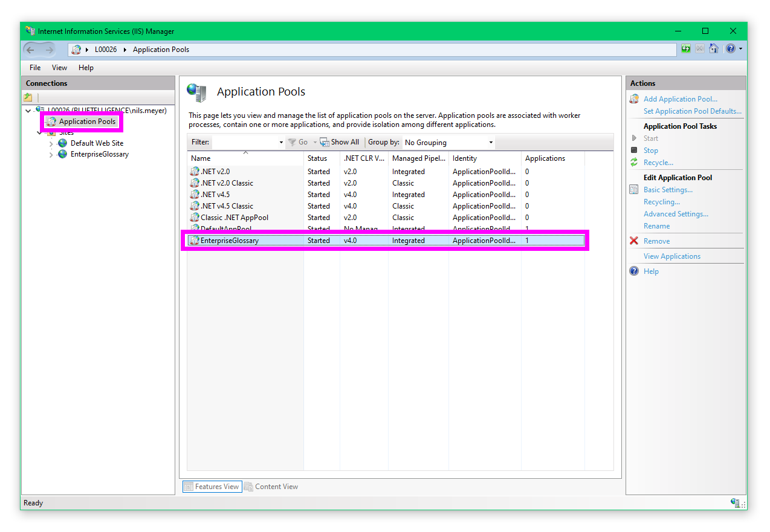Viewport: 770px width, 532px height.
Task: Open Advanced Settings for the pool
Action: [676, 214]
